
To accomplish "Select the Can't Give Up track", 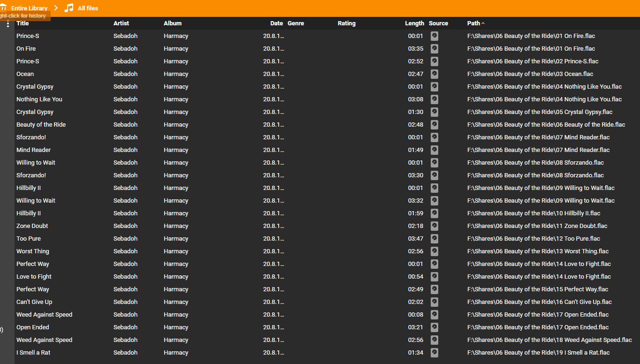I will tap(34, 302).
